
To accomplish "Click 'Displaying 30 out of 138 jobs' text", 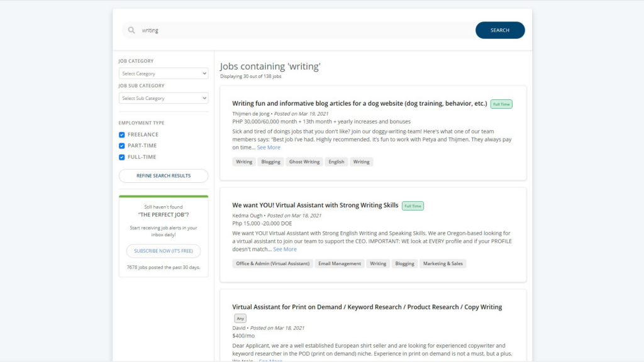I will [x=250, y=76].
